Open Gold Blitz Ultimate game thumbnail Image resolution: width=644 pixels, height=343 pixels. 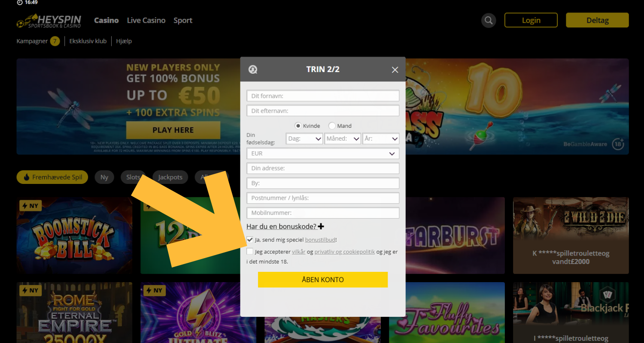[x=198, y=312]
